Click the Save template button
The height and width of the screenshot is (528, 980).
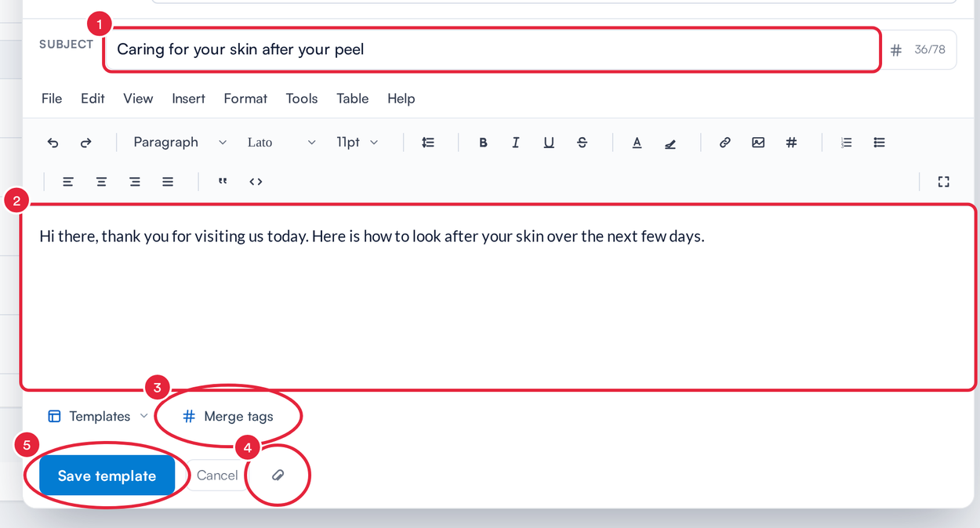tap(107, 476)
